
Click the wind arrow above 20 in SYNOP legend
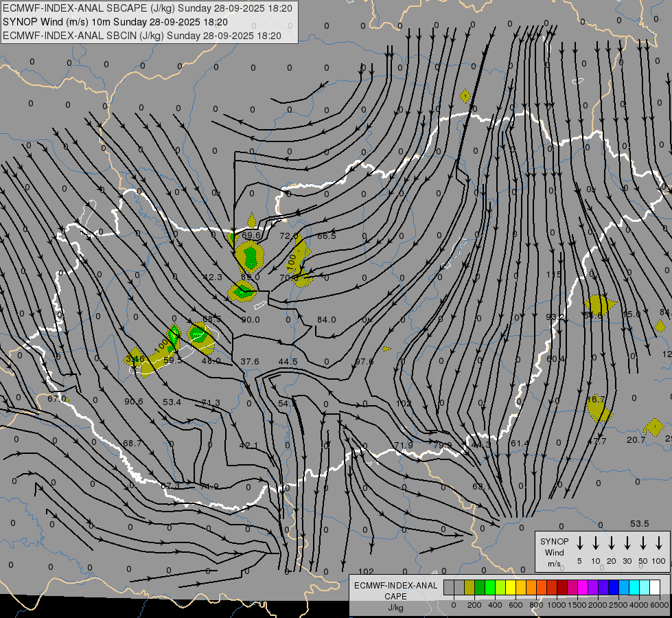(612, 543)
